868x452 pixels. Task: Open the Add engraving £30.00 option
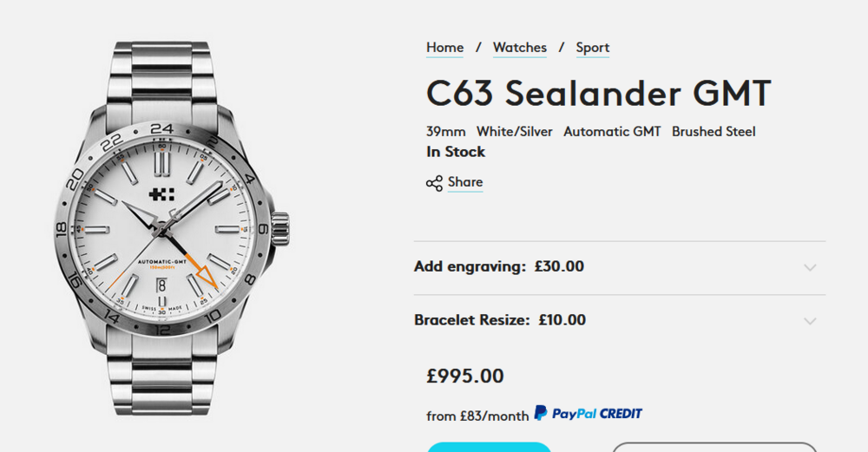click(x=499, y=266)
